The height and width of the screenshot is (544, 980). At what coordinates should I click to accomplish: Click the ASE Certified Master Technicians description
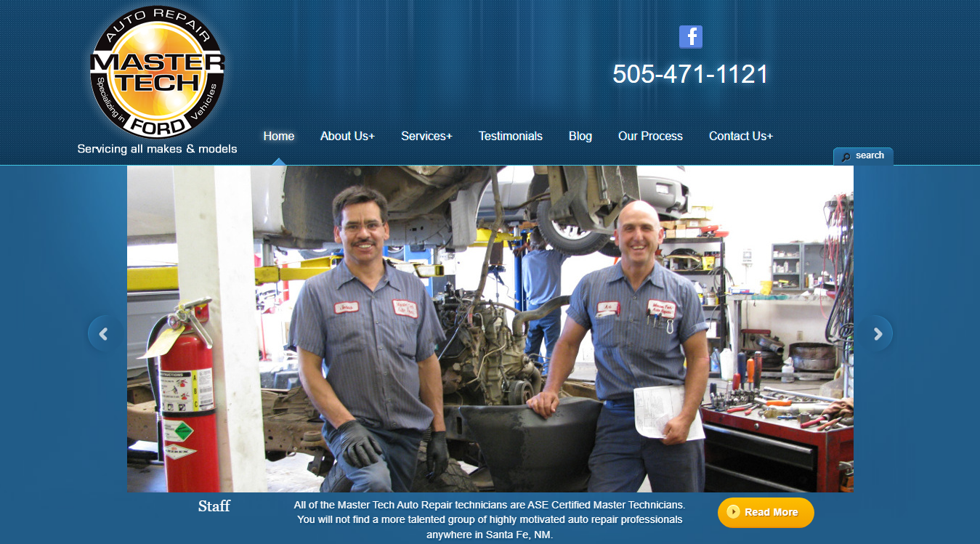pyautogui.click(x=490, y=519)
